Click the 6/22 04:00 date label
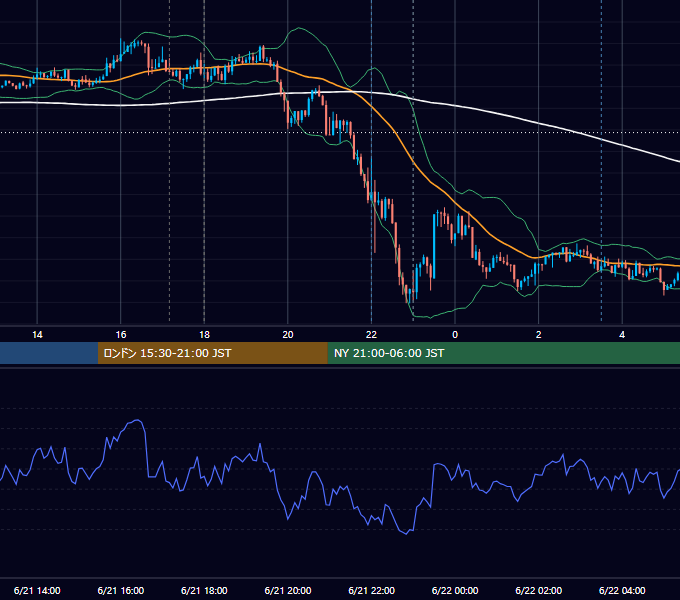Viewport: 680px width, 600px height. [622, 590]
